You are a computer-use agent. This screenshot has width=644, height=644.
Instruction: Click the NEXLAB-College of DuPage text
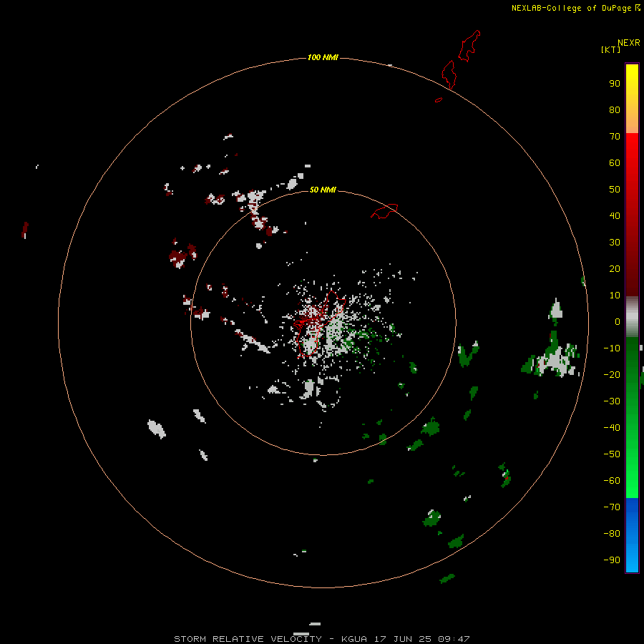point(571,8)
